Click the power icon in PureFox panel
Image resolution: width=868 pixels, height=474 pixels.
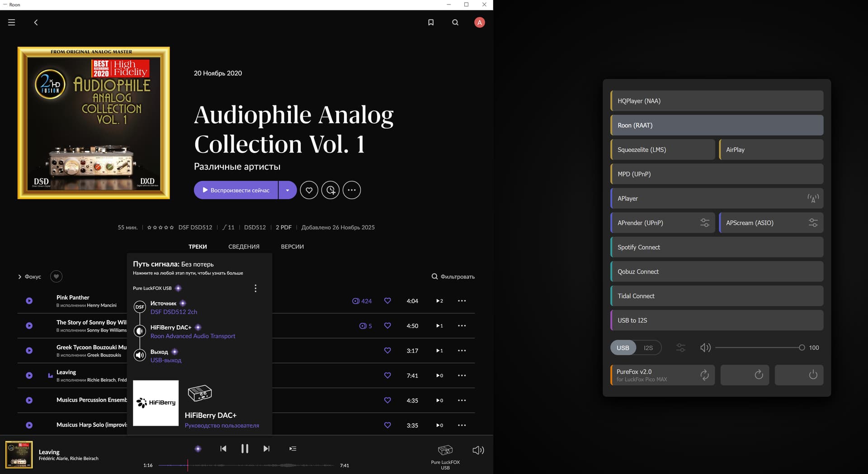[812, 375]
